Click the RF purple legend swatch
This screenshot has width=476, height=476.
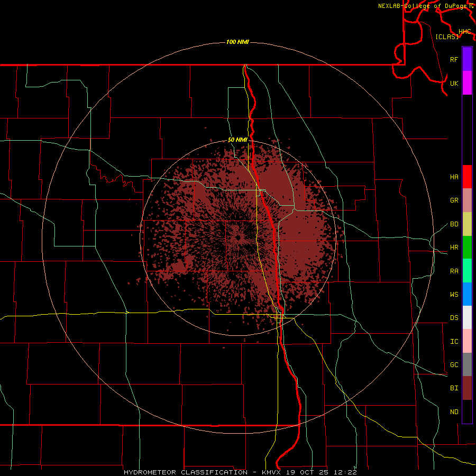tap(467, 59)
